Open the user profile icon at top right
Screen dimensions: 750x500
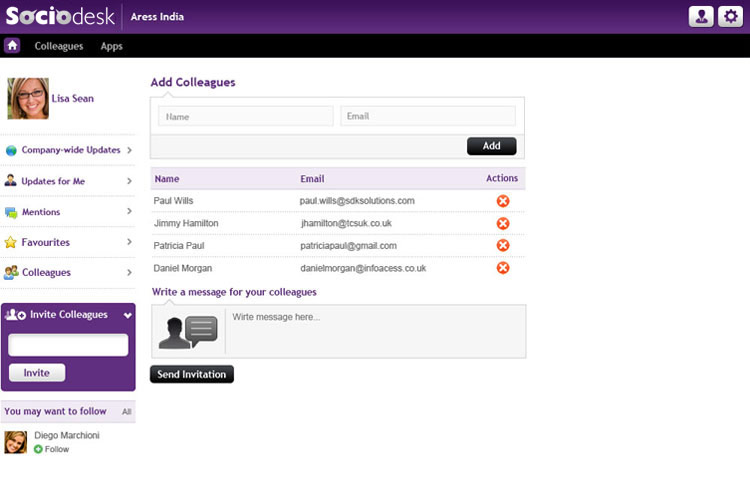701,16
